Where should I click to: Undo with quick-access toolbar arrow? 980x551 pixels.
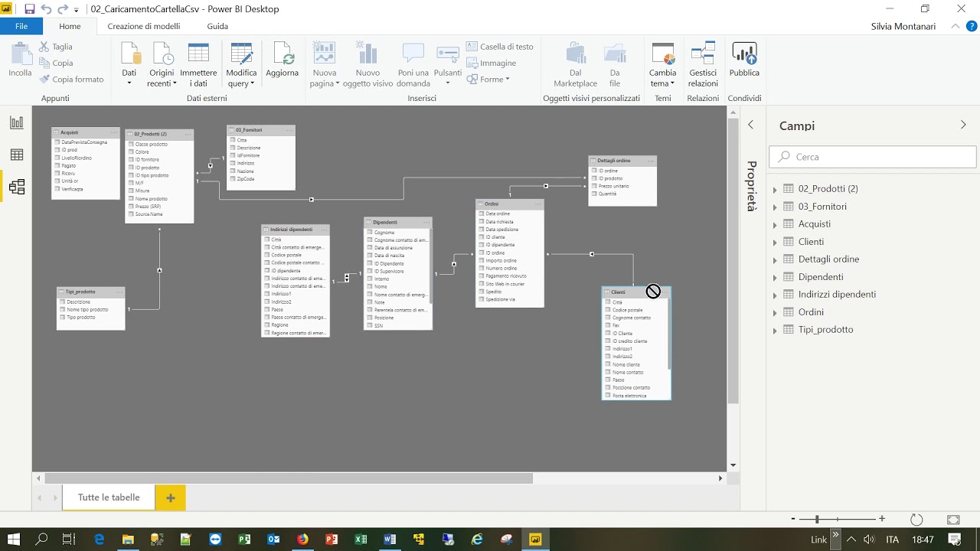[46, 9]
